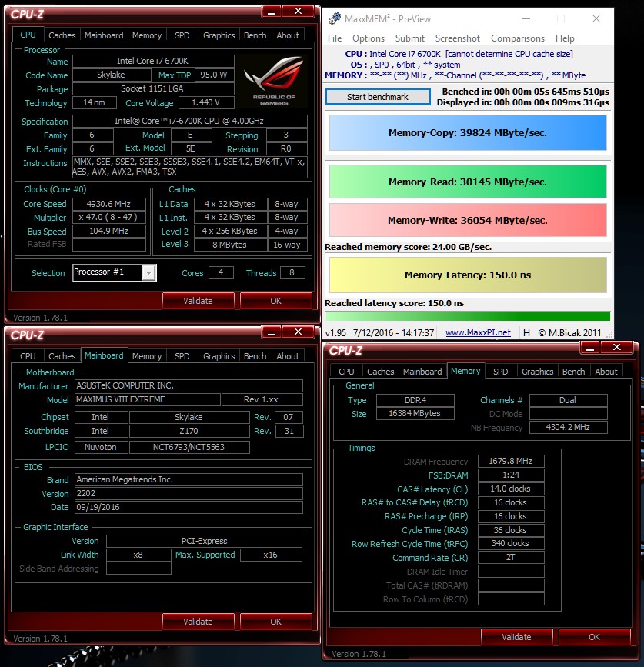Viewport: 644px width, 667px height.
Task: Click the BIOS Date 09/19/2016 value
Action: [x=189, y=507]
